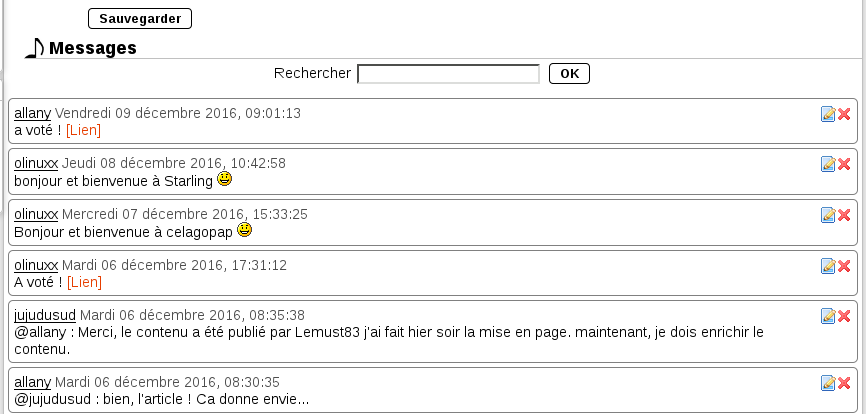Open allany's profile from the first message
The image size is (866, 414).
pos(32,113)
